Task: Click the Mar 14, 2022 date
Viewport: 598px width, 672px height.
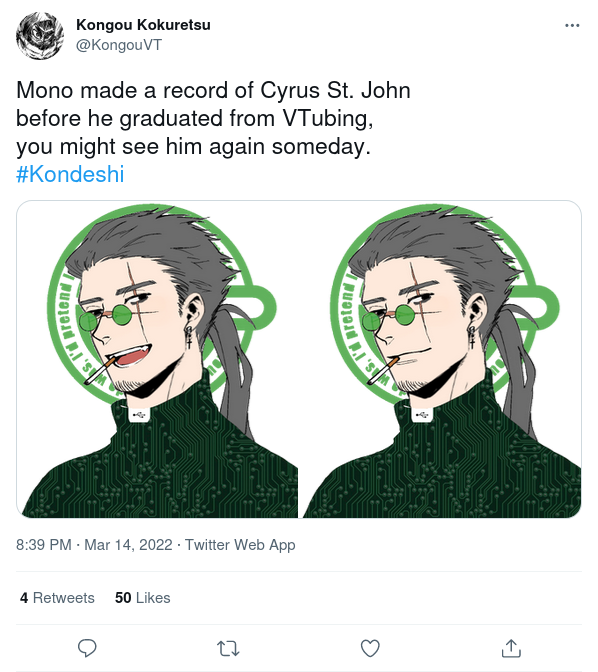Action: [x=128, y=545]
